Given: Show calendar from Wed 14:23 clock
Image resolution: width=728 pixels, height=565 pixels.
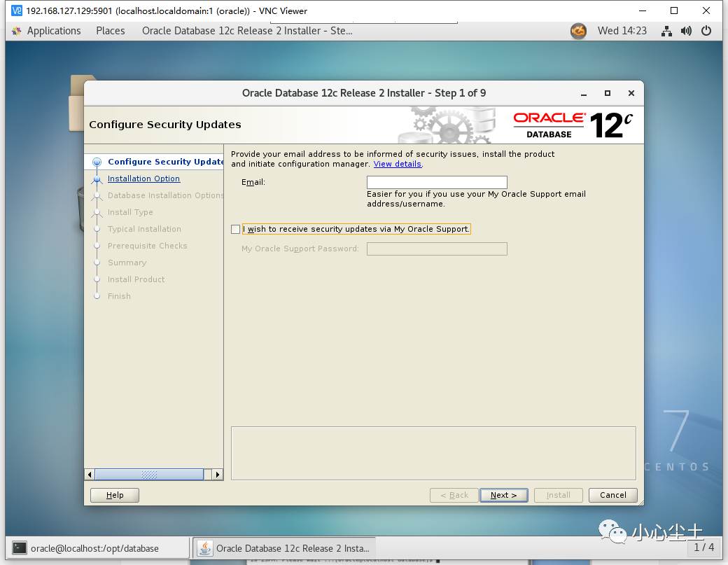Looking at the screenshot, I should click(622, 31).
